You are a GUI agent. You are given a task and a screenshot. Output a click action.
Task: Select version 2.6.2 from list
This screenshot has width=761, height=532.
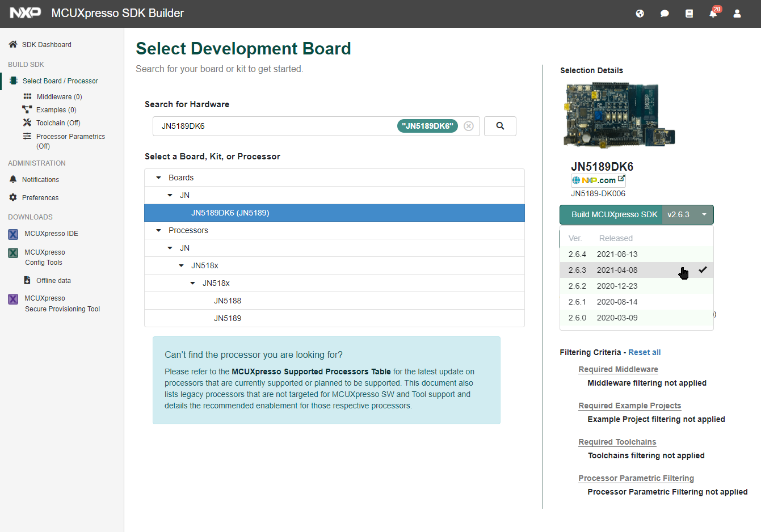pyautogui.click(x=636, y=286)
